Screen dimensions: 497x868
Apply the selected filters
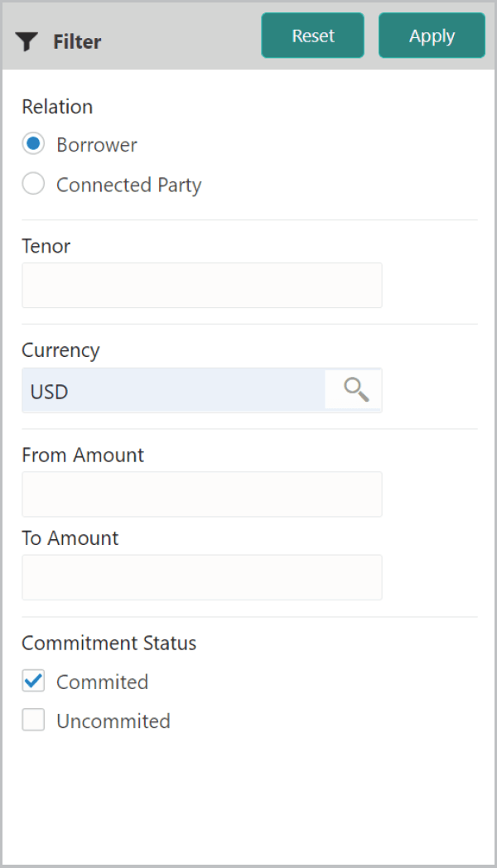pyautogui.click(x=432, y=36)
